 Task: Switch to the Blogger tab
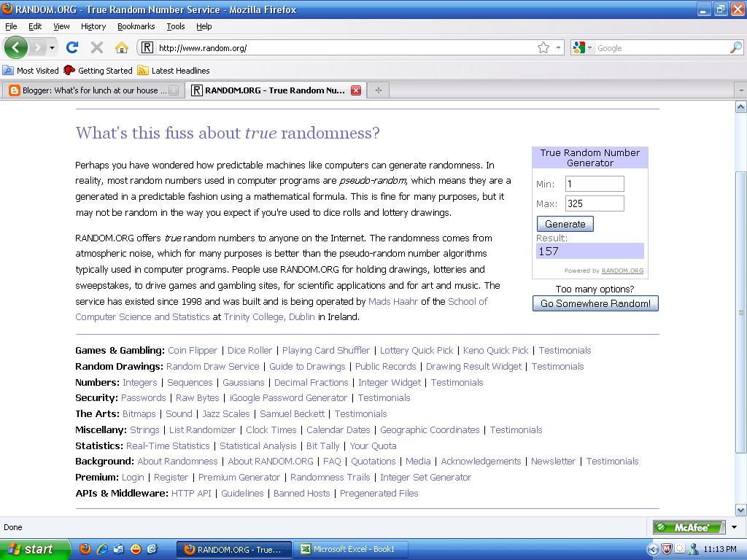90,90
